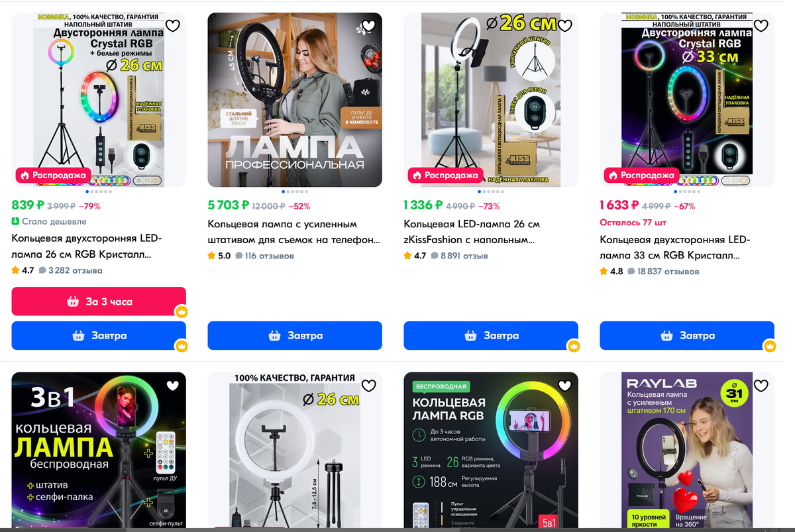Click 'Завтра' cart button for 1 336 ₽ lamp
795x532 pixels.
(491, 336)
